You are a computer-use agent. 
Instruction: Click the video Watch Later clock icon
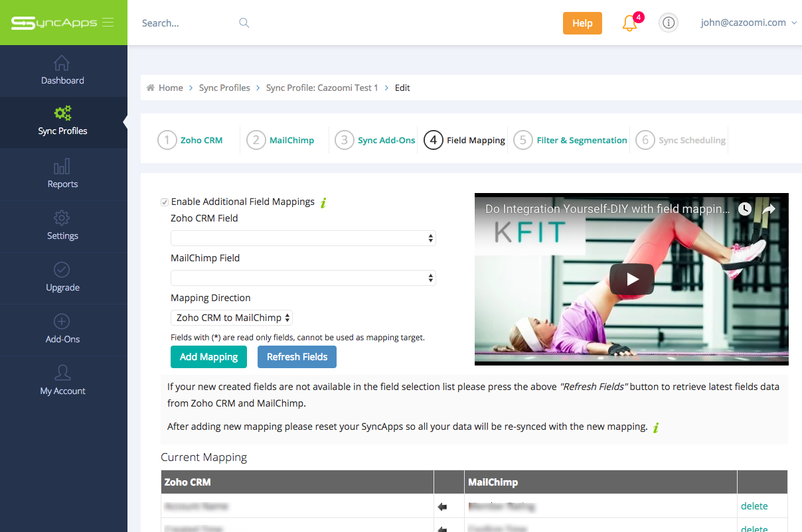745,209
